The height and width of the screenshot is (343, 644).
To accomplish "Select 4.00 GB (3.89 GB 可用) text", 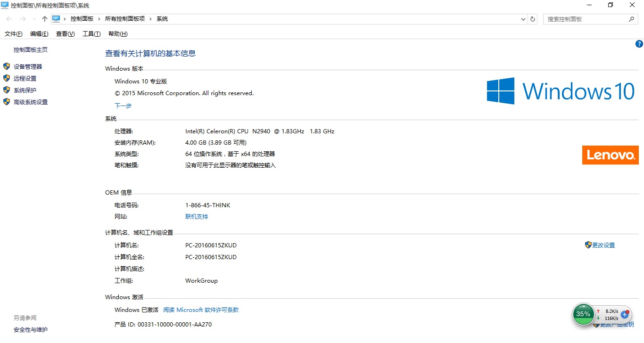I will pos(216,143).
